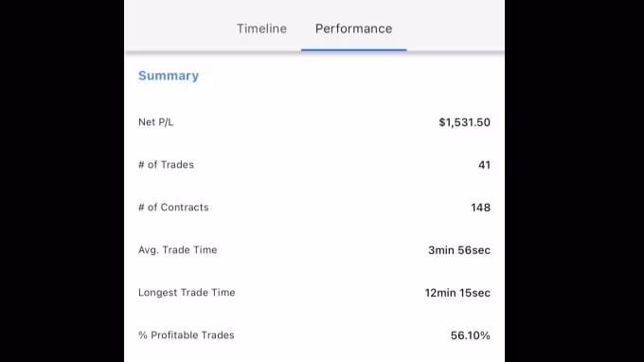Switch to the Timeline tab

(x=261, y=28)
